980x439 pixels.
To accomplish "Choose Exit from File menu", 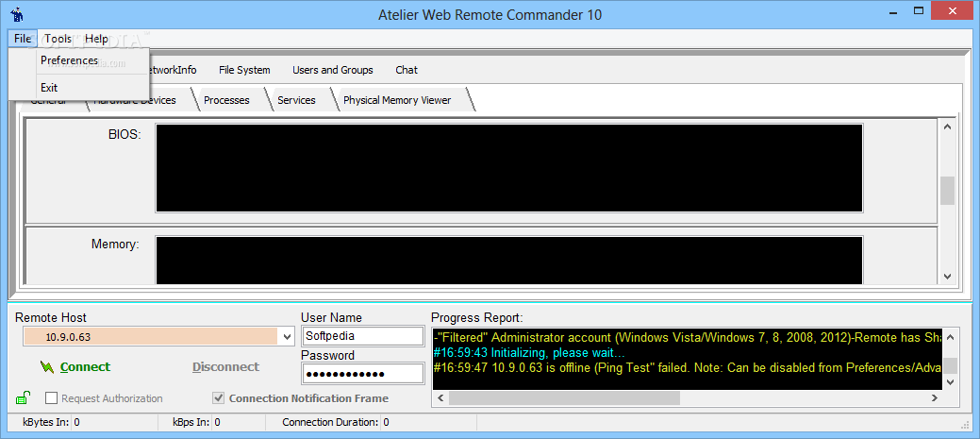I will point(49,88).
